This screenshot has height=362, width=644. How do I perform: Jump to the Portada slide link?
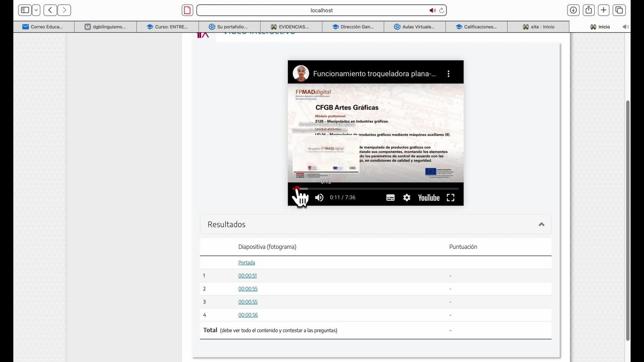pyautogui.click(x=247, y=262)
